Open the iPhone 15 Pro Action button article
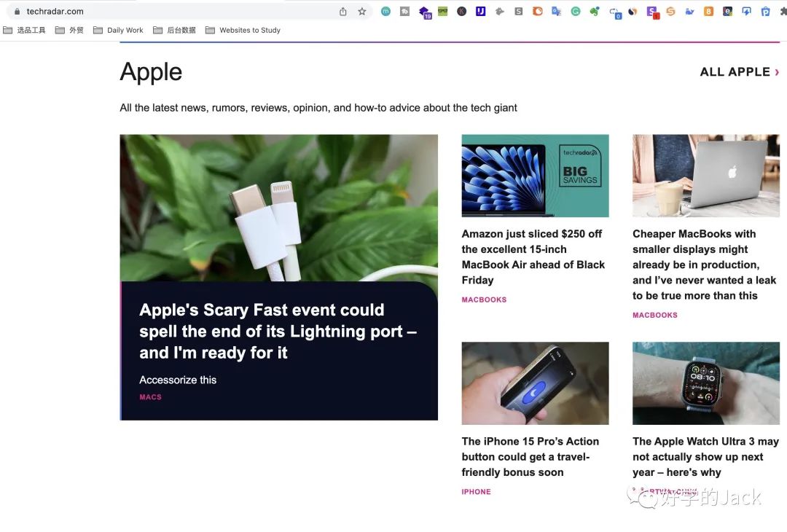The width and height of the screenshot is (787, 532). [530, 457]
